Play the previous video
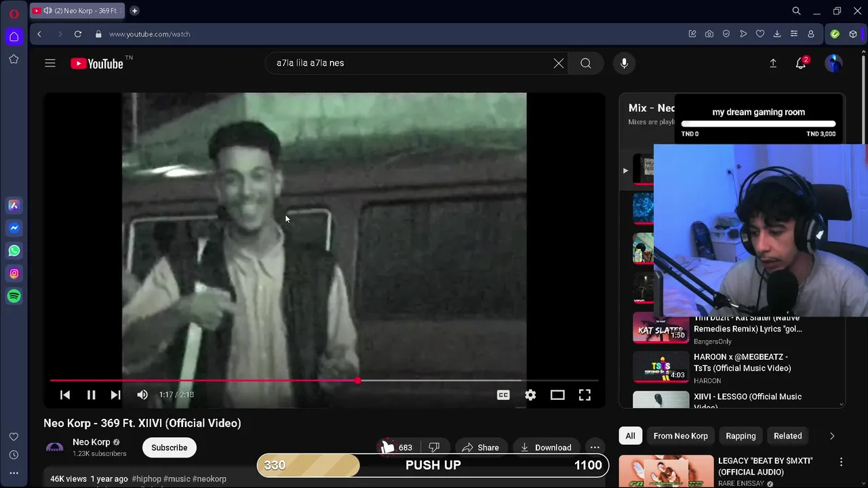The height and width of the screenshot is (488, 868). pyautogui.click(x=65, y=394)
